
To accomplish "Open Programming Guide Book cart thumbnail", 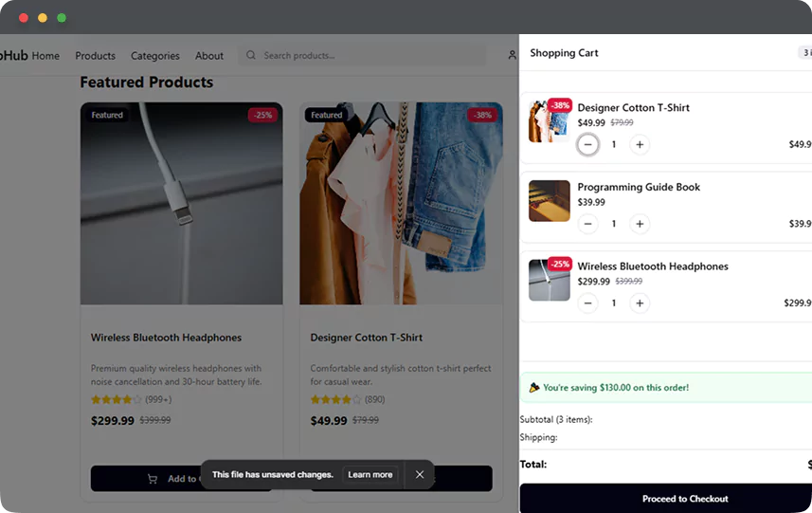I will click(x=549, y=201).
